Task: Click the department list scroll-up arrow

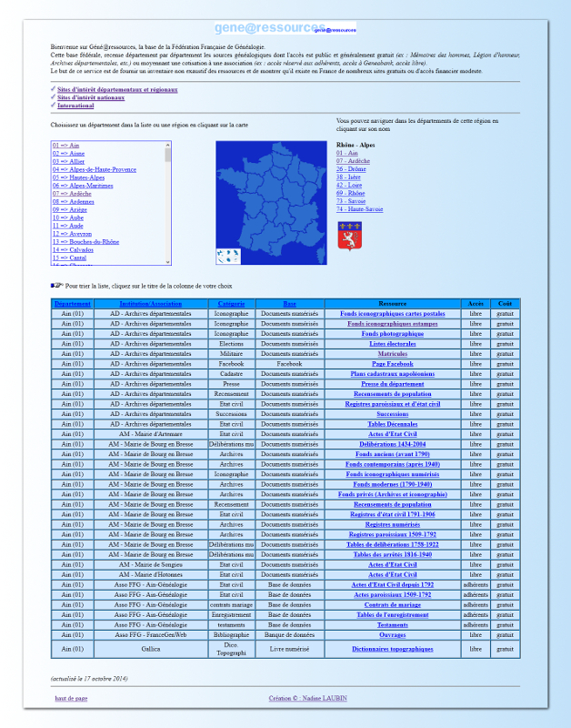Action: coord(168,145)
